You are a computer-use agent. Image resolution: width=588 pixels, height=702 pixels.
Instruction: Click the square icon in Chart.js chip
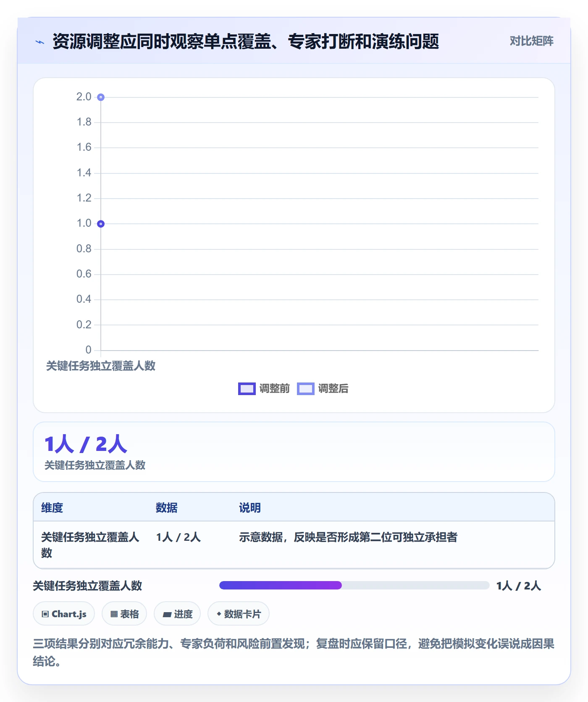coord(45,614)
